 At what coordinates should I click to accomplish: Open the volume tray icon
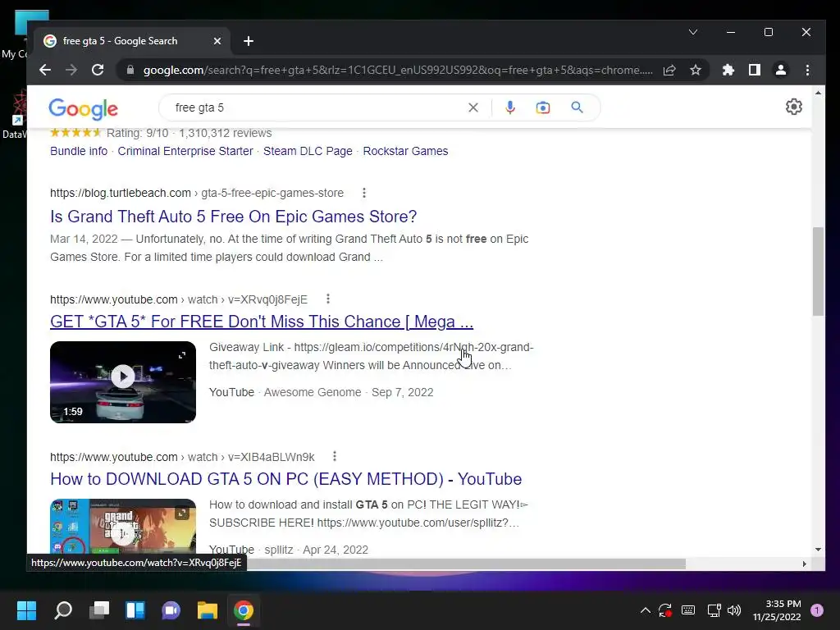coord(734,610)
